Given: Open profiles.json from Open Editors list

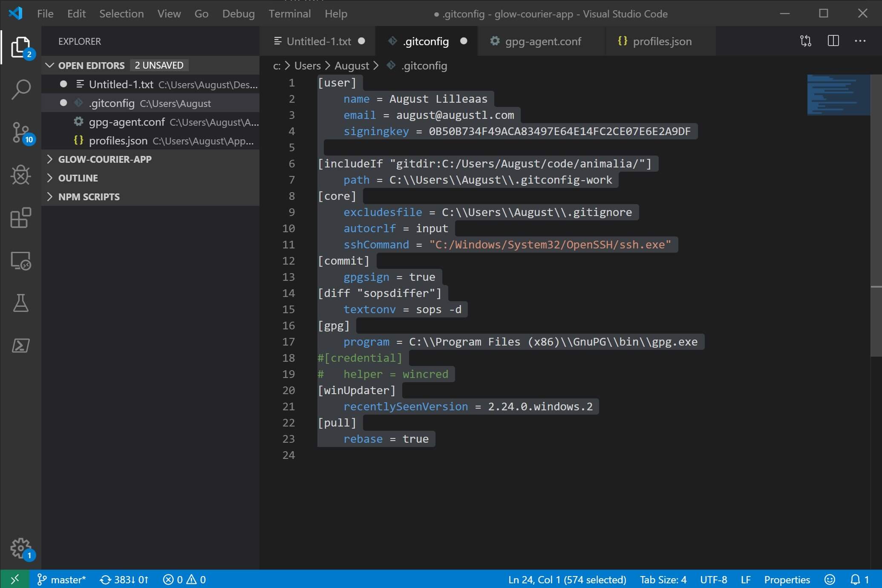Looking at the screenshot, I should coord(151,141).
